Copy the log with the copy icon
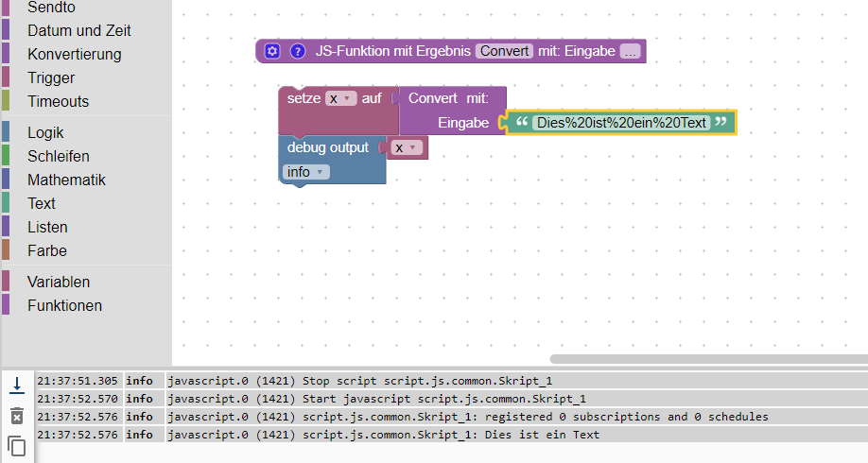868x463 pixels. [x=17, y=446]
